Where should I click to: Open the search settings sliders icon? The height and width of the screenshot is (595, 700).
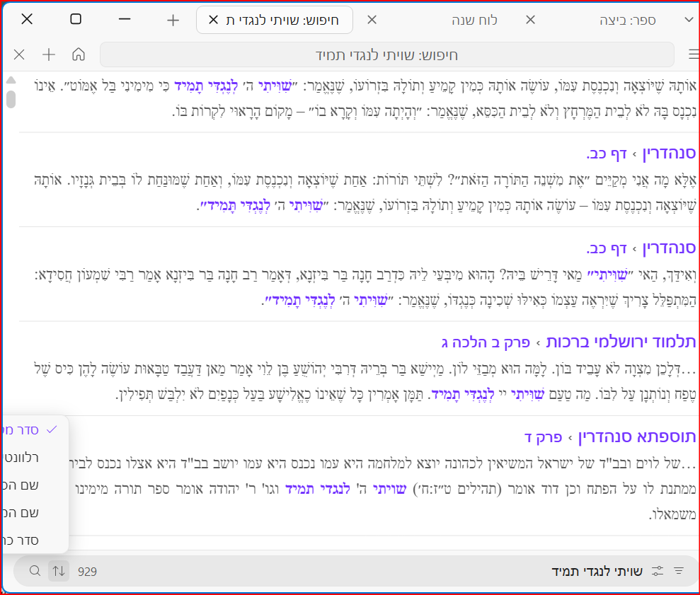click(658, 571)
